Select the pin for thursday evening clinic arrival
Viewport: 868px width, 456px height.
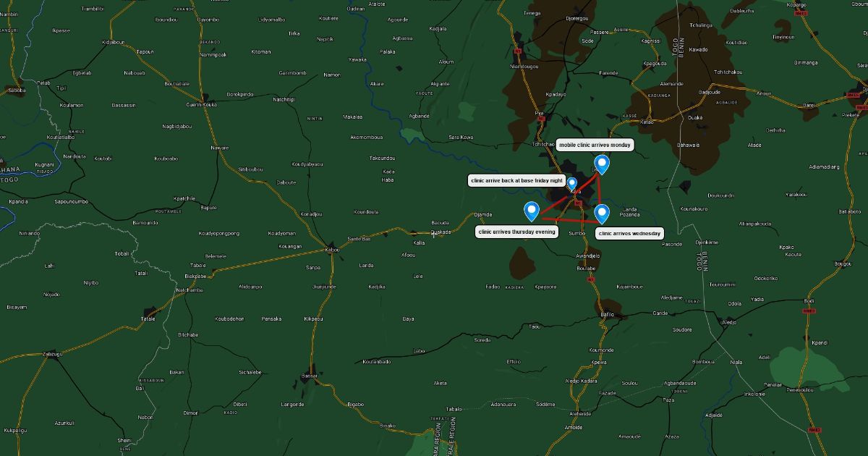(532, 211)
